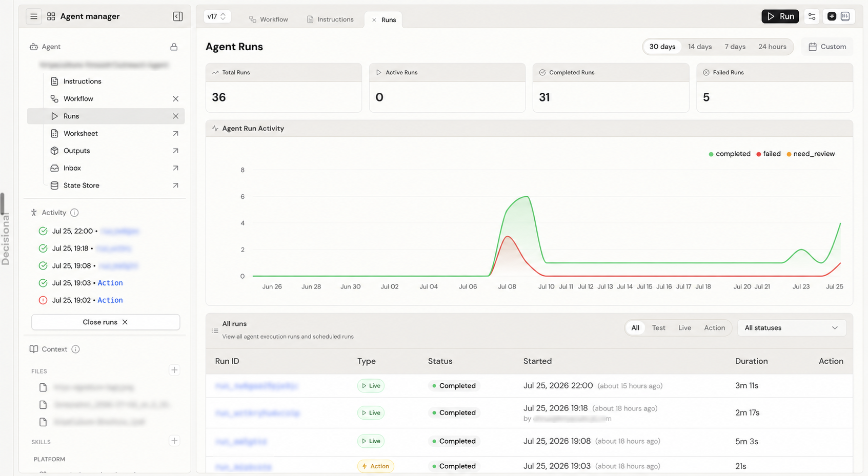Click the Completed Runs card showing 31
This screenshot has width=868, height=476.
click(611, 88)
